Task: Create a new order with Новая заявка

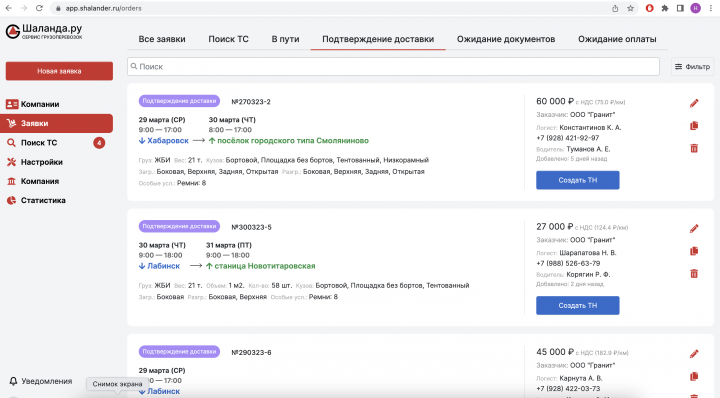Action: coord(59,71)
